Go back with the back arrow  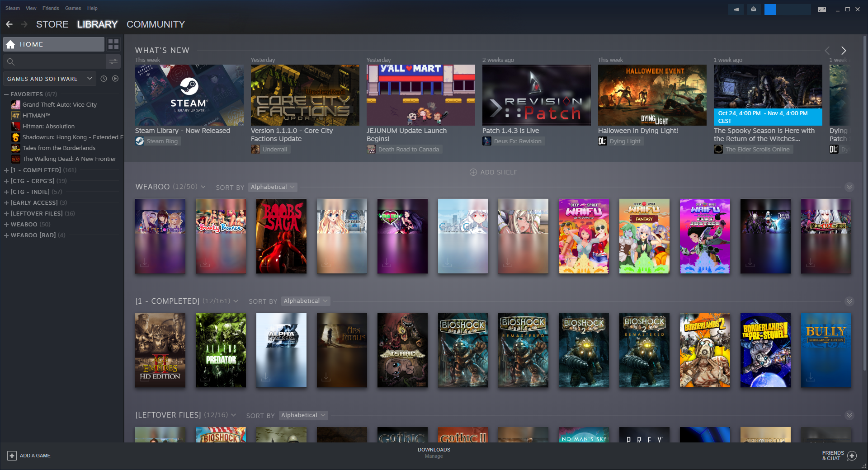9,24
